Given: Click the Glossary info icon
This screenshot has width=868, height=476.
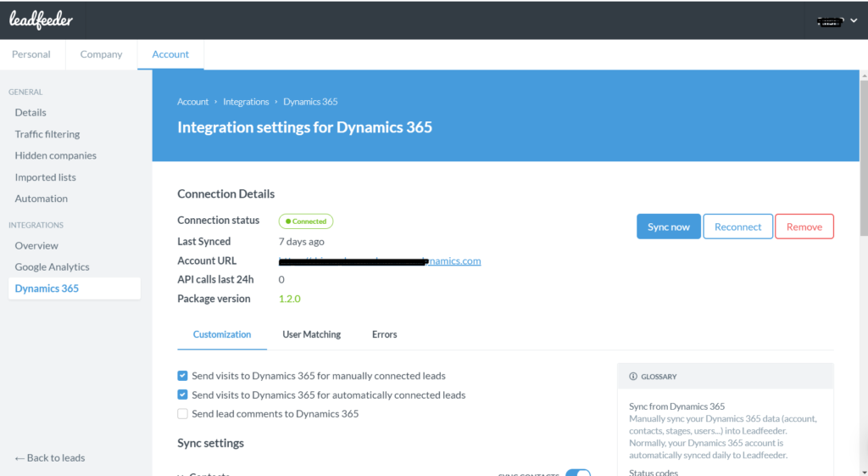Looking at the screenshot, I should tap(632, 377).
